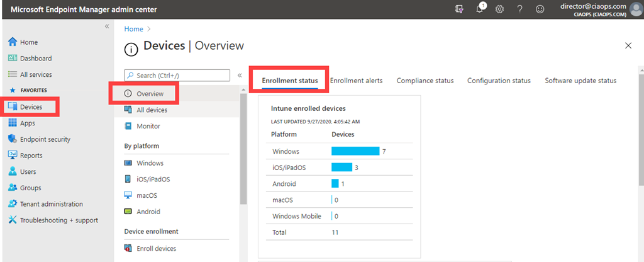Screen dimensions: 644x262
Task: Open Endpoint security in the sidebar
Action: 45,139
